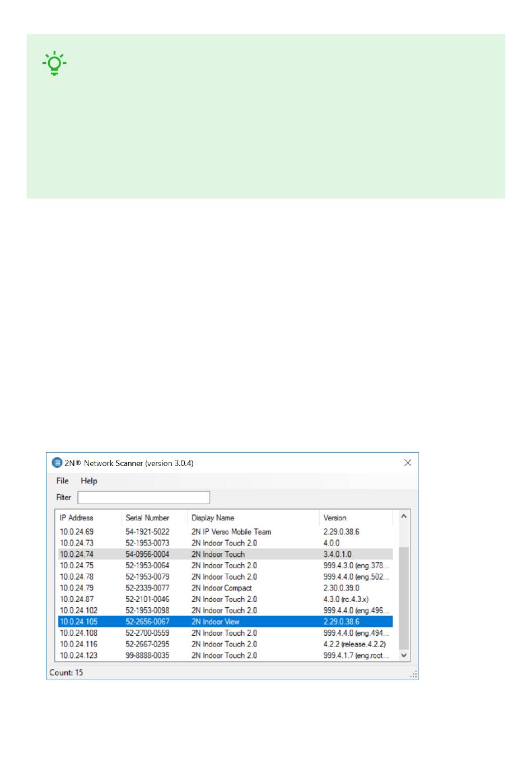
Task: Select the row with IP 10.0.24.116
Action: (225, 644)
